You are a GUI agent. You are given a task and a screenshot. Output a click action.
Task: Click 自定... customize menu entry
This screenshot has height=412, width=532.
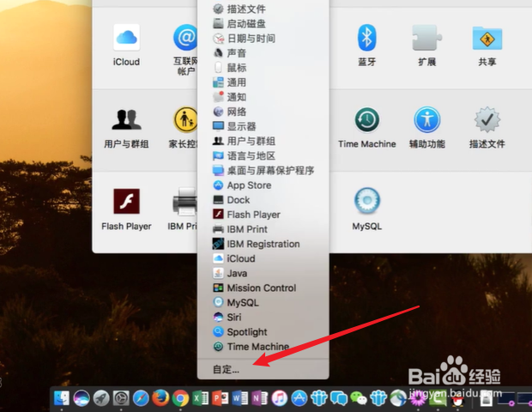coord(263,369)
